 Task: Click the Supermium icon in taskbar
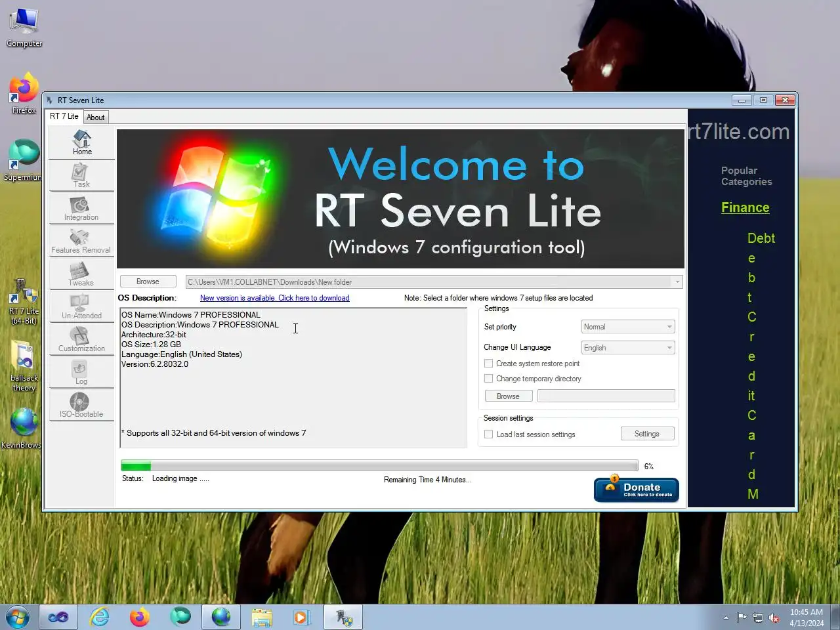180,618
